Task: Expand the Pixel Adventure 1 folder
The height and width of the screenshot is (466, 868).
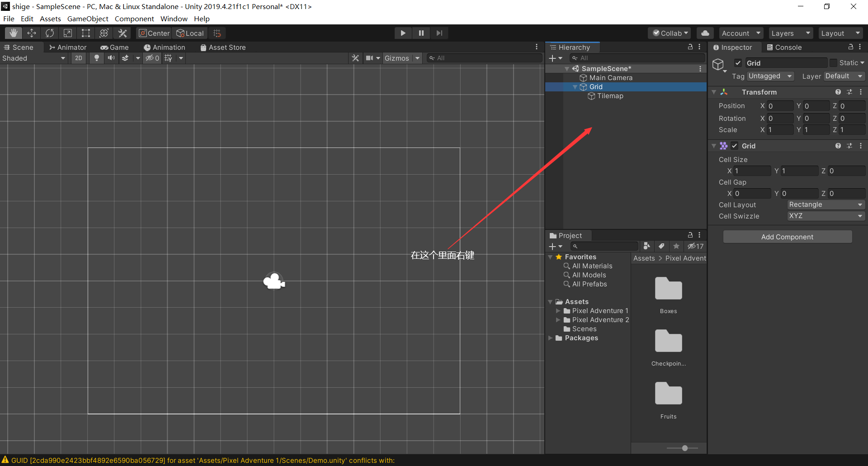Action: click(x=558, y=311)
